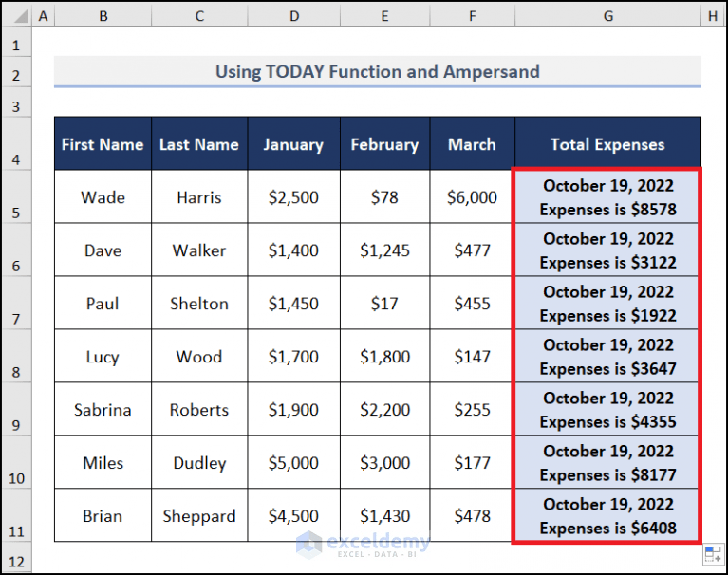Select column F header
Screen dimensions: 728x575
[472, 17]
